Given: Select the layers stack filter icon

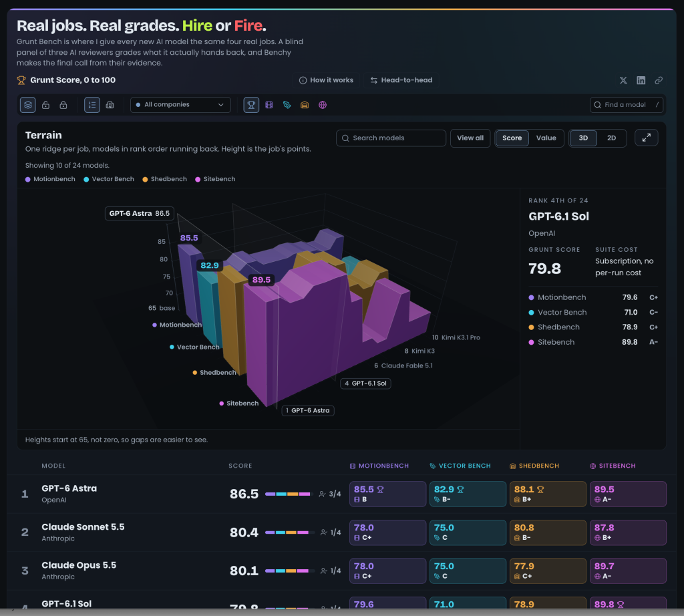Looking at the screenshot, I should (28, 105).
